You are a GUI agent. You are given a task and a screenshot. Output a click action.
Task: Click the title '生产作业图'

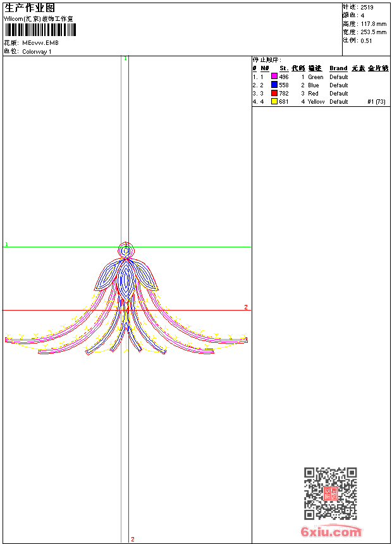coord(30,8)
